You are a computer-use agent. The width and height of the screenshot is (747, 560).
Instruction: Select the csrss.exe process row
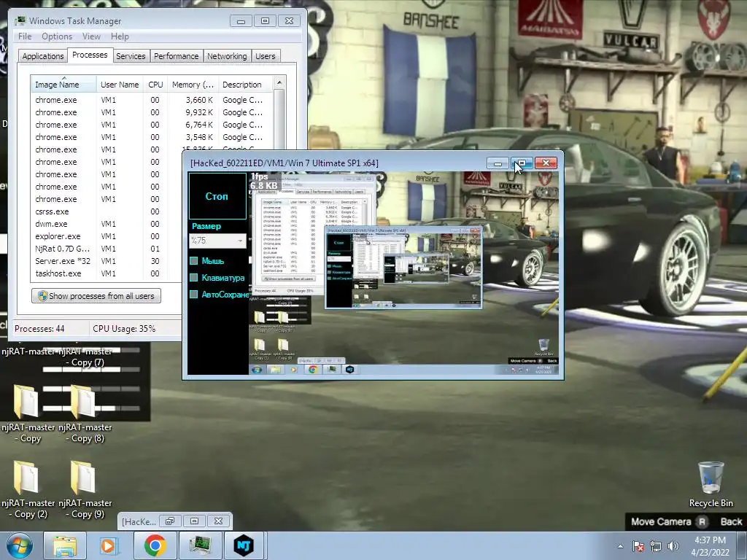107,211
